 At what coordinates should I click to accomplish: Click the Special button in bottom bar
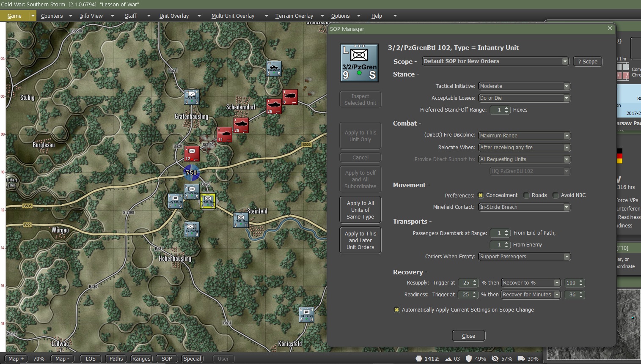192,359
